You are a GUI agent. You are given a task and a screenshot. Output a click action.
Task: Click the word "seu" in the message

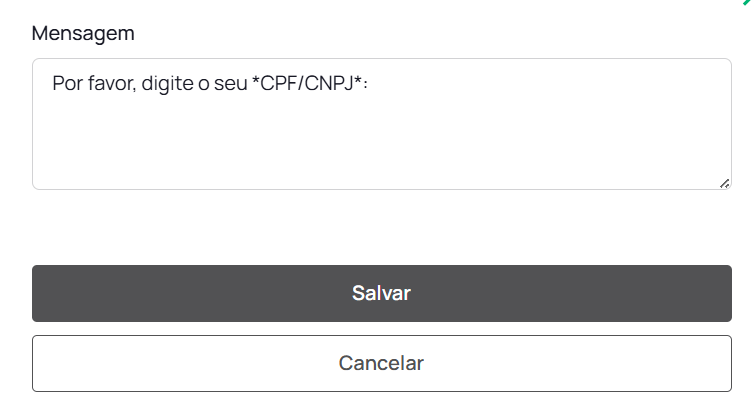(231, 83)
